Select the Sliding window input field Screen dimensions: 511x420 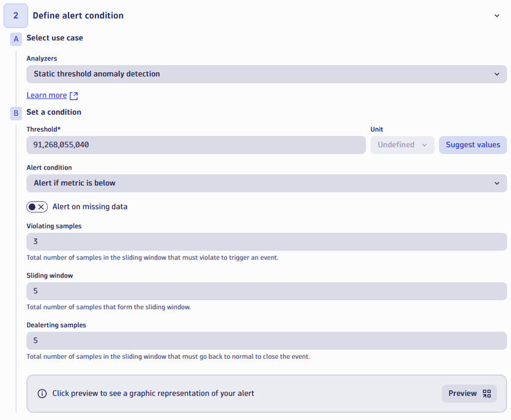coord(266,291)
